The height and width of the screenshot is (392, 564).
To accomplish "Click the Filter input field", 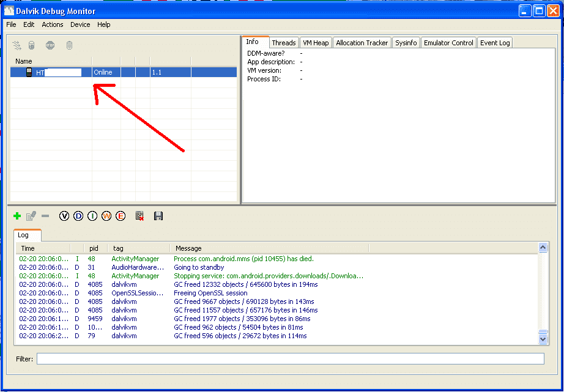I will coord(291,359).
